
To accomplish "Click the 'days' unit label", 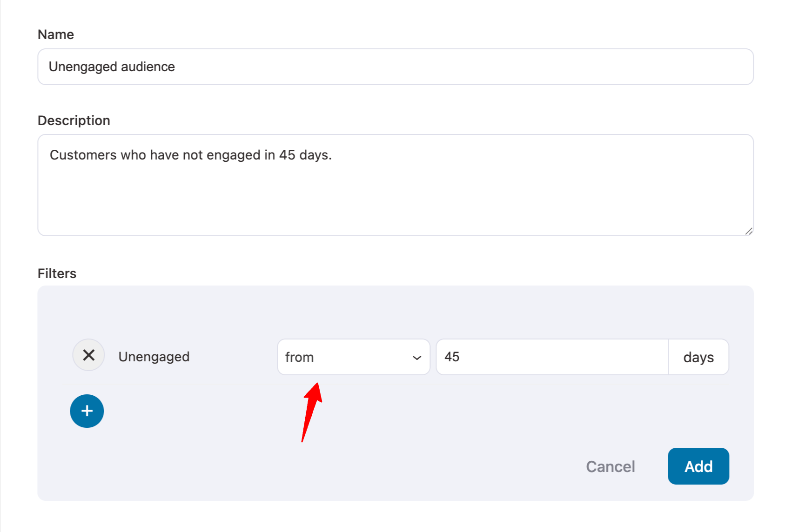I will coord(698,357).
